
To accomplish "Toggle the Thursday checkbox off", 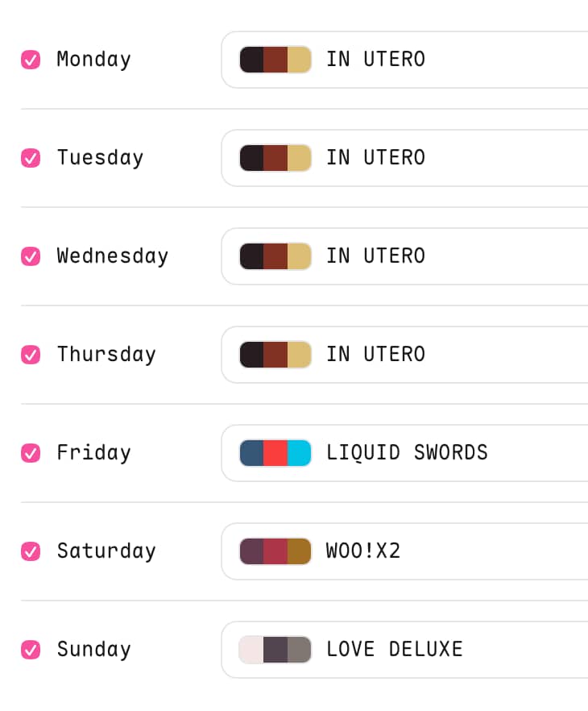I will click(31, 355).
